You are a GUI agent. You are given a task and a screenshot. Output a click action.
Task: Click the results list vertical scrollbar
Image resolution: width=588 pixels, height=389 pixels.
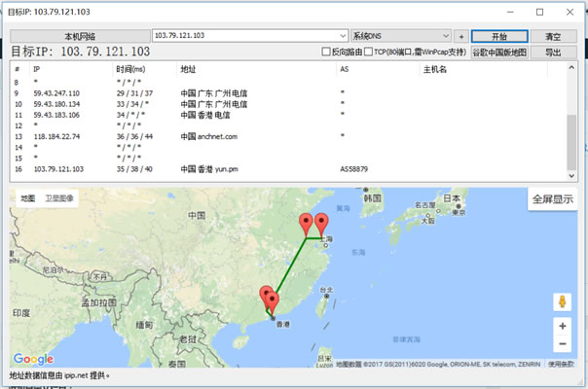[x=571, y=122]
